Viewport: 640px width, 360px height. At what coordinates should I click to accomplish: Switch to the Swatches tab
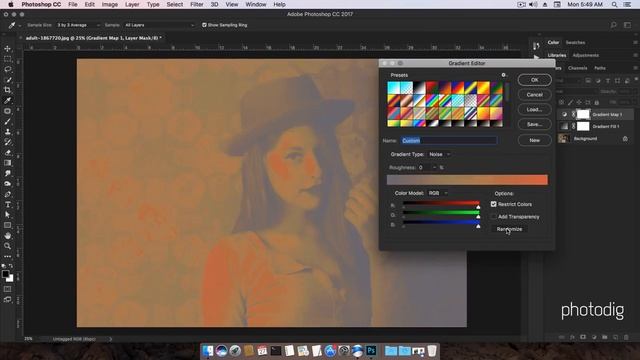point(575,42)
